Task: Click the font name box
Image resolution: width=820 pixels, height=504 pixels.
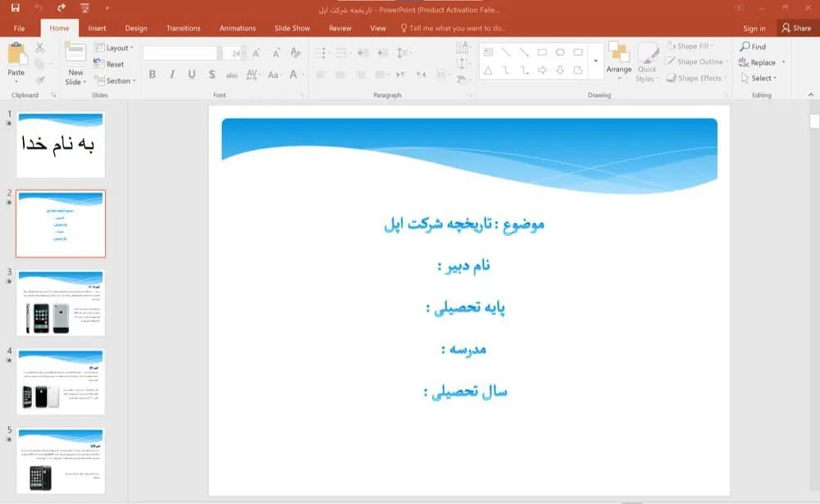Action: (x=180, y=52)
